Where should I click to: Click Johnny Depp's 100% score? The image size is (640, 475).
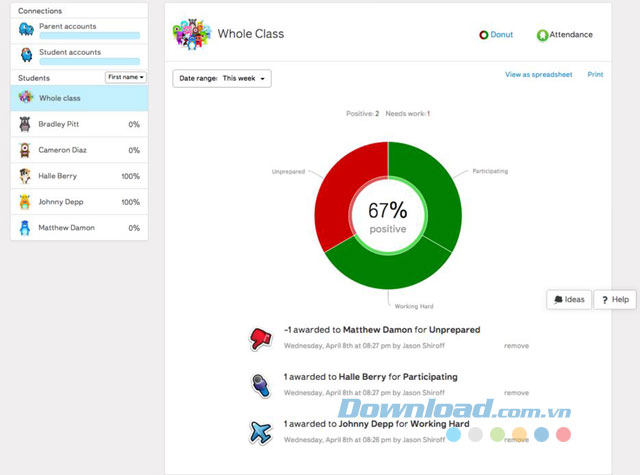point(131,202)
